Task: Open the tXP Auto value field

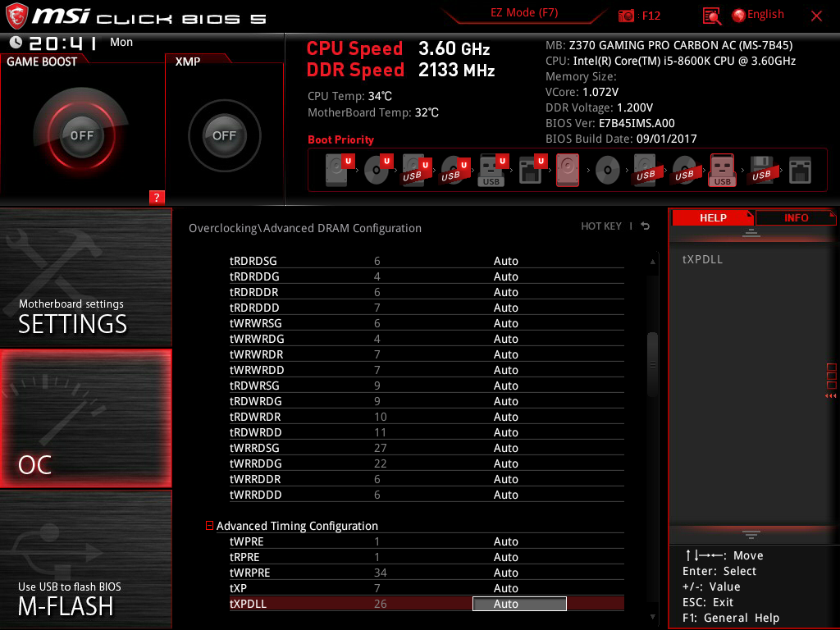Action: click(505, 588)
